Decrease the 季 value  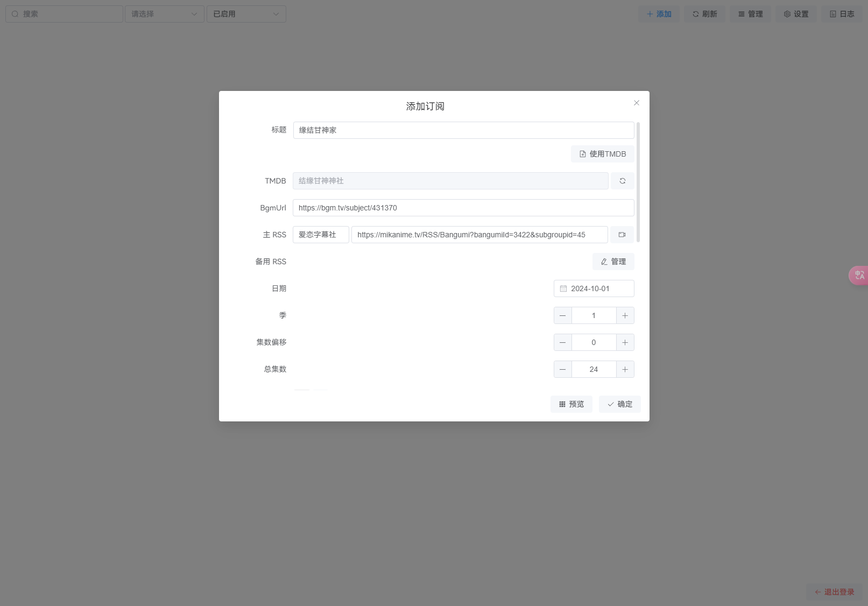pyautogui.click(x=563, y=315)
